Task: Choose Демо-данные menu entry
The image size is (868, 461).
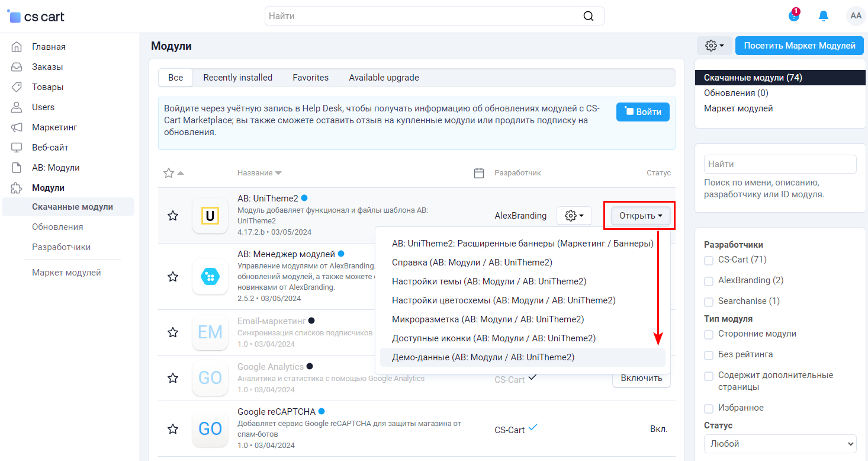Action: [523, 357]
